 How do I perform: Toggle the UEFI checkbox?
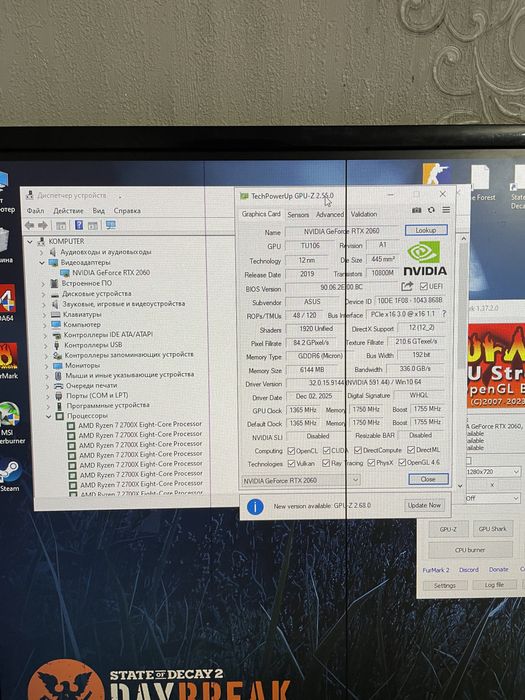[424, 286]
